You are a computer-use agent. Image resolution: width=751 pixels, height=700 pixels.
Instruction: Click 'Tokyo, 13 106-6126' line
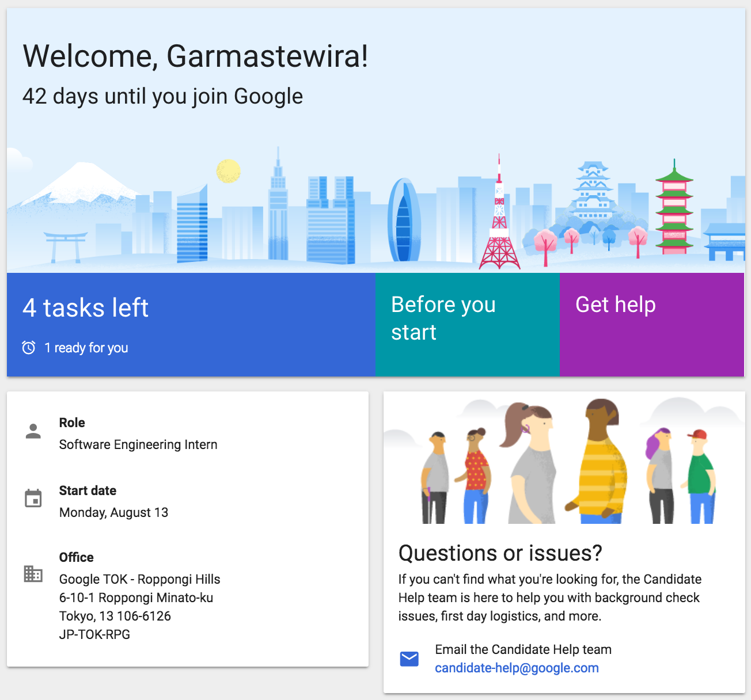tap(115, 616)
